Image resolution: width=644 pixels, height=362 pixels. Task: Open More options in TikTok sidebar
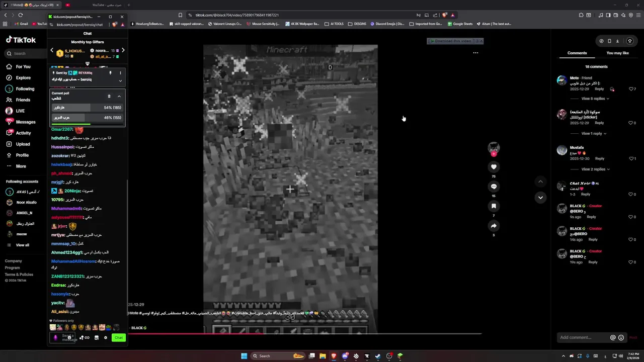[x=16, y=166]
